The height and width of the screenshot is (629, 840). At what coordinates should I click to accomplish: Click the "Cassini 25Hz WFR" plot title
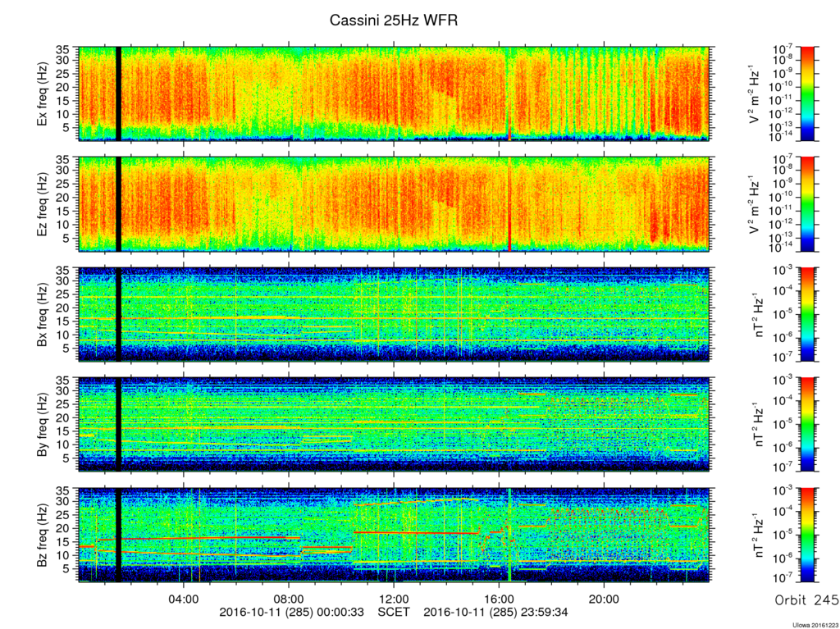(393, 21)
